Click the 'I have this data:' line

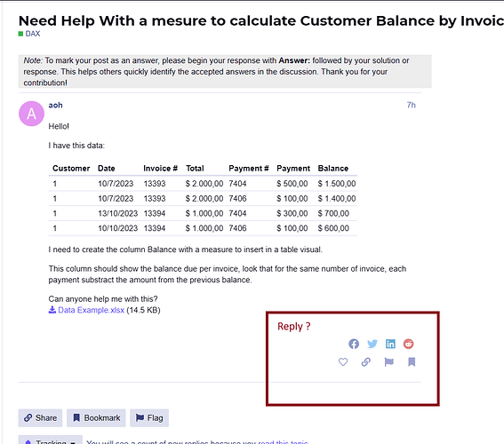pyautogui.click(x=76, y=146)
